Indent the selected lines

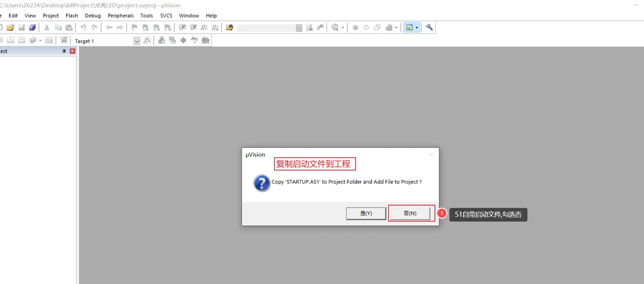[x=182, y=27]
